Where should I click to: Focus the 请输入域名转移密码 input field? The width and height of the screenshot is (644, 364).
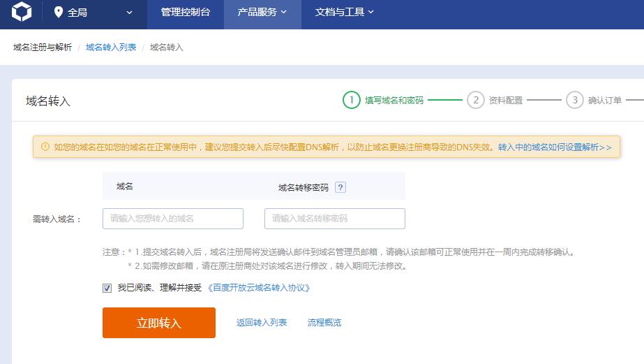[x=335, y=219]
